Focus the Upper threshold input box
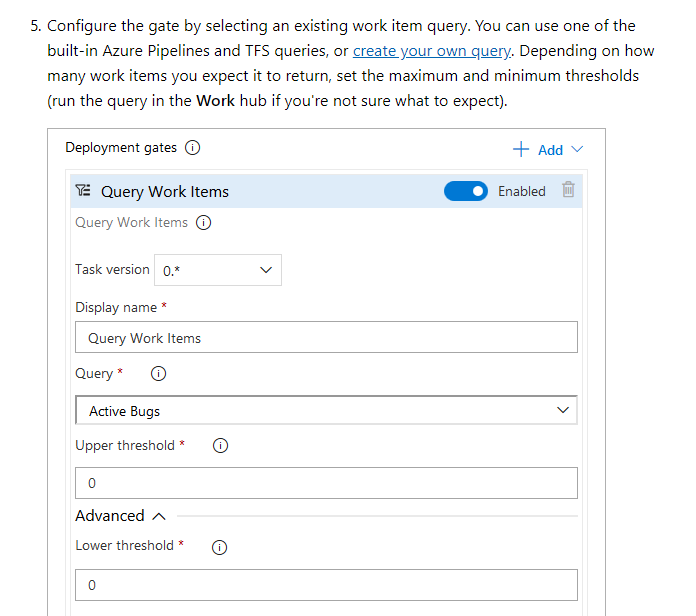The image size is (696, 616). (x=326, y=483)
